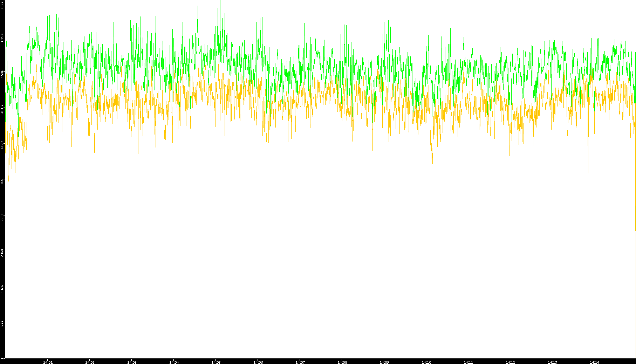Choose the 1376 y-axis value
Image resolution: width=636 pixels, height=364 pixels.
(x=2, y=289)
